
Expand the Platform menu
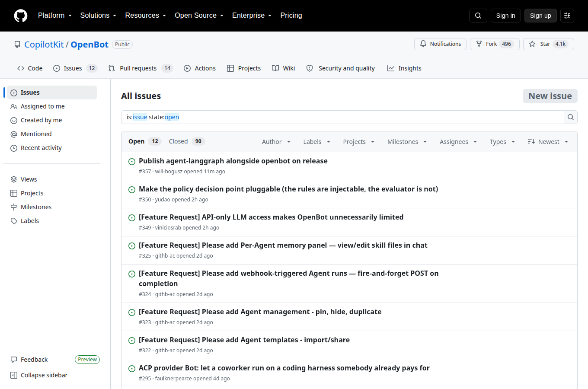55,16
